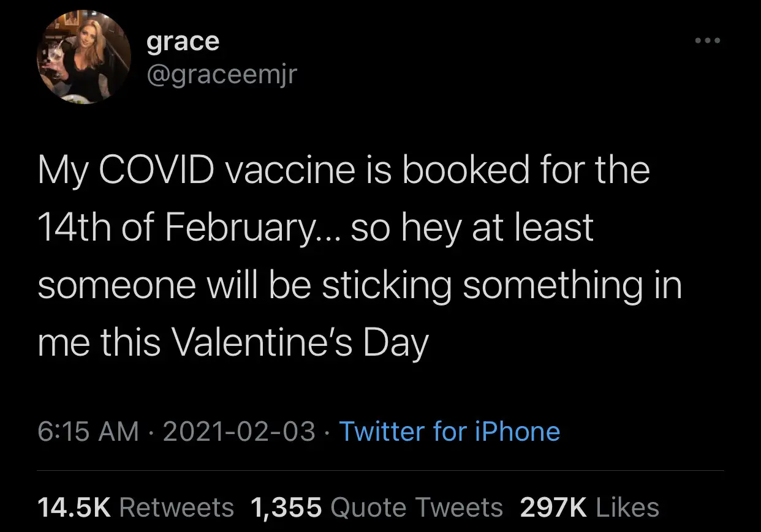Image resolution: width=761 pixels, height=532 pixels.
Task: Open the @graceemjr handle link
Action: [222, 74]
